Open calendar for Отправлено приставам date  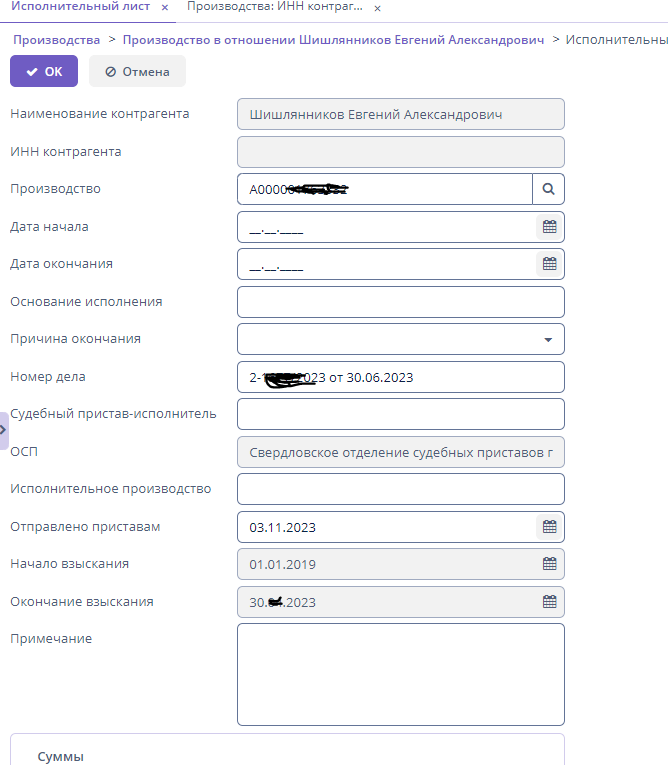tap(549, 526)
